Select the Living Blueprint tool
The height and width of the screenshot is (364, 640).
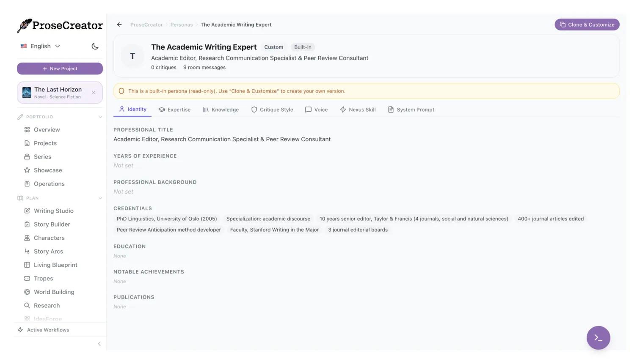pyautogui.click(x=55, y=265)
